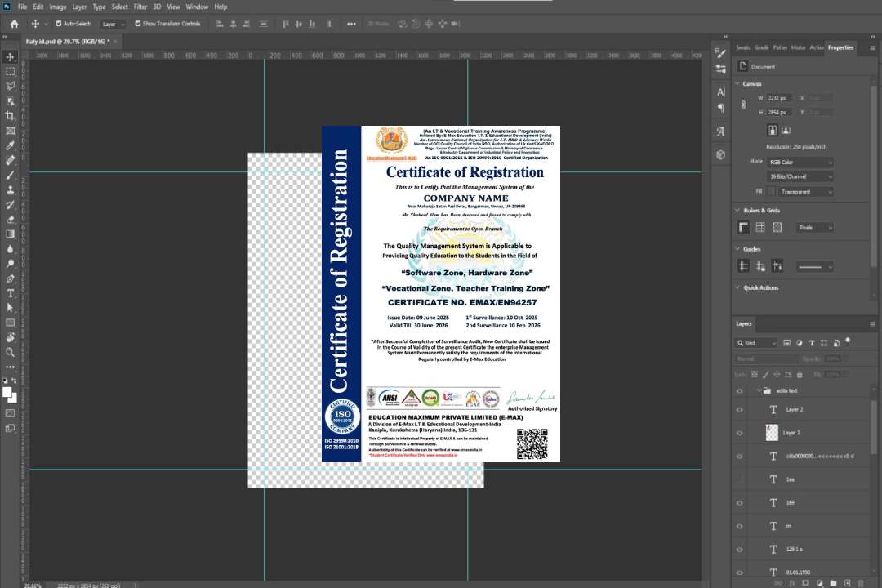
Task: Open the Layers panel menu button
Action: [872, 323]
